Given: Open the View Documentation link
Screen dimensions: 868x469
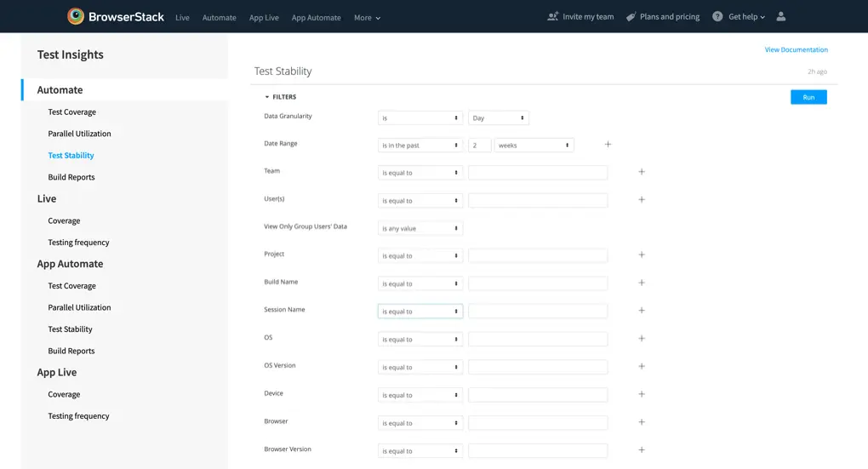Looking at the screenshot, I should pos(796,49).
